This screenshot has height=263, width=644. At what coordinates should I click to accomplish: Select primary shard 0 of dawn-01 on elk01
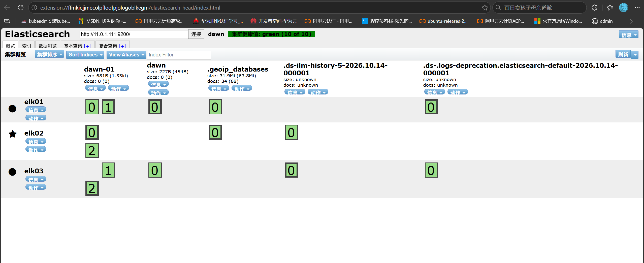click(92, 107)
